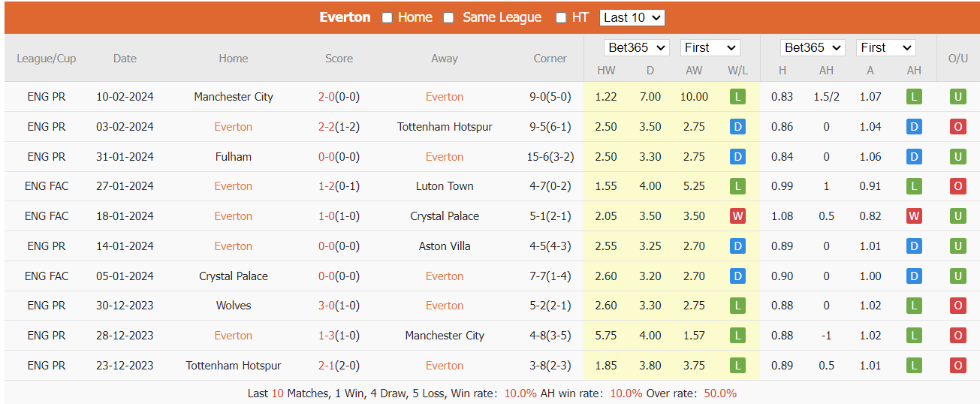Click the green L badge for Manchester City 10-02-2024
Viewport: 980px width, 404px height.
737,97
